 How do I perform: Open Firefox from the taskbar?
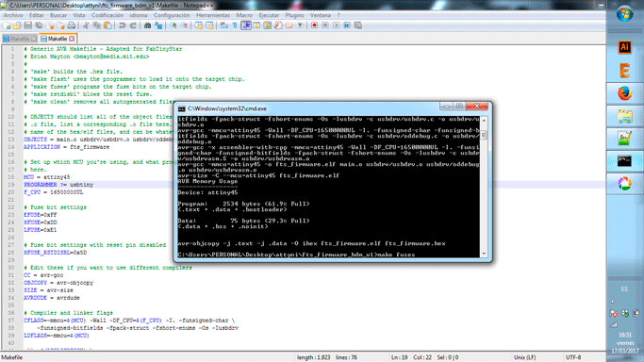[625, 93]
